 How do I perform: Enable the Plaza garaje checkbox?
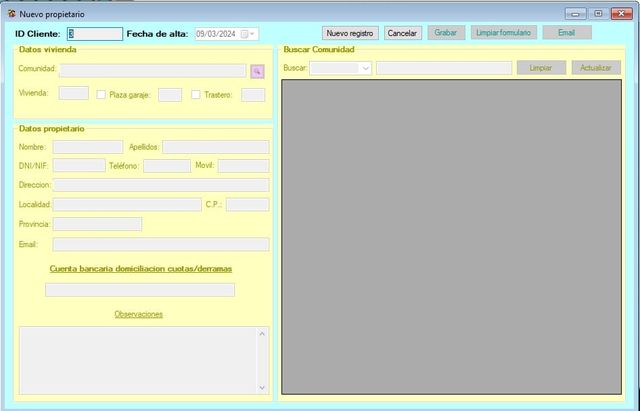click(101, 95)
